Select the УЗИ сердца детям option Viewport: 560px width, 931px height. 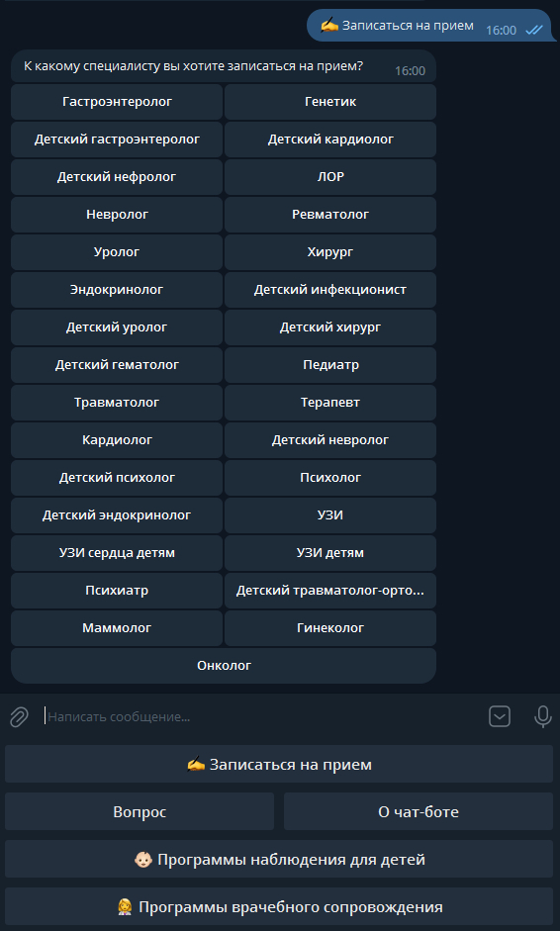click(117, 553)
